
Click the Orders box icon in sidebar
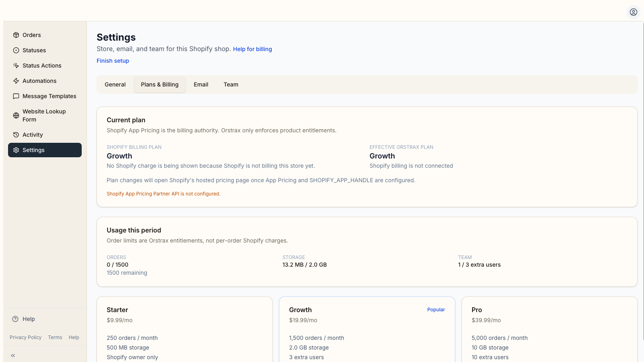pyautogui.click(x=16, y=35)
